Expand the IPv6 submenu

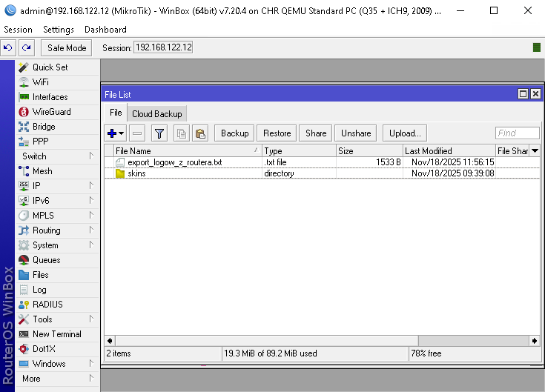point(57,201)
